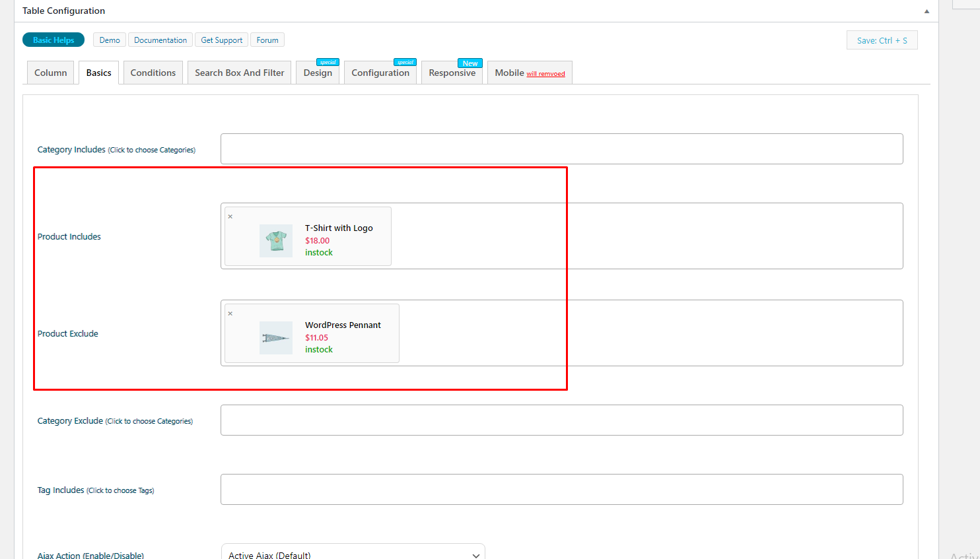This screenshot has height=559, width=980.
Task: Click the T-Shirt with Logo product thumbnail
Action: 276,241
